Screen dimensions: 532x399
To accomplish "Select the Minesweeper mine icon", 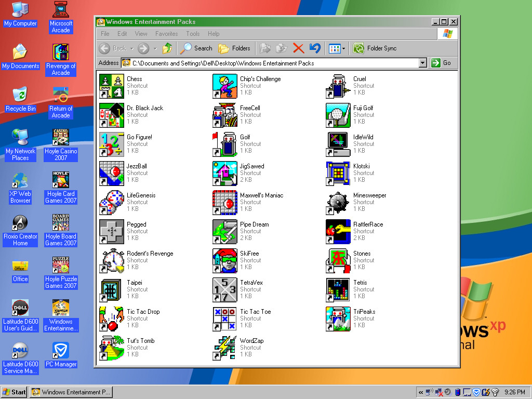I will point(338,203).
